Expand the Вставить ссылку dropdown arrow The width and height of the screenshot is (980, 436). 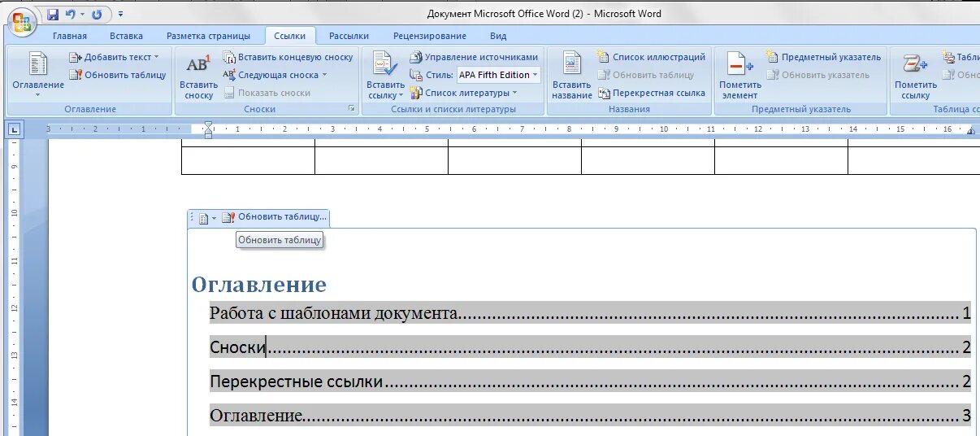pos(401,95)
